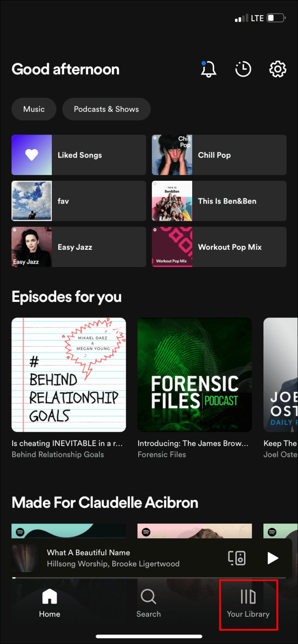Tap the Chill Pop cover art
Image resolution: width=298 pixels, height=644 pixels.
(x=172, y=155)
